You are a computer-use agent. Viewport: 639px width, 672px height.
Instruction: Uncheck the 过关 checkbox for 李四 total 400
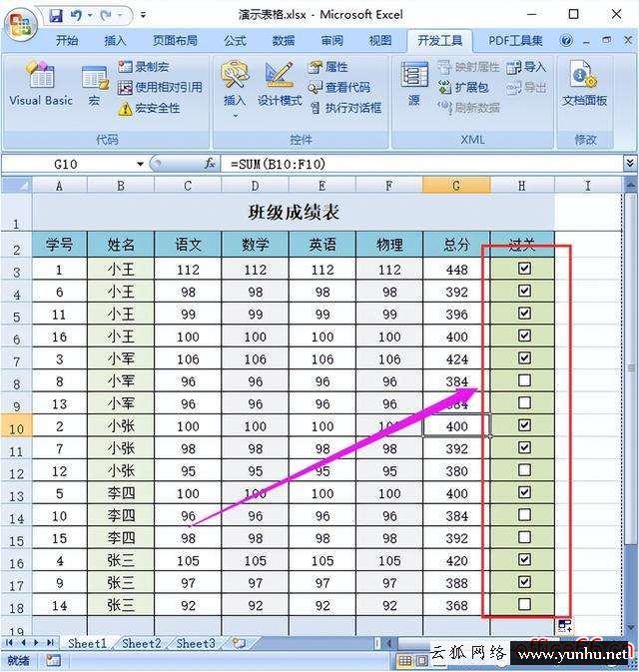tap(524, 492)
